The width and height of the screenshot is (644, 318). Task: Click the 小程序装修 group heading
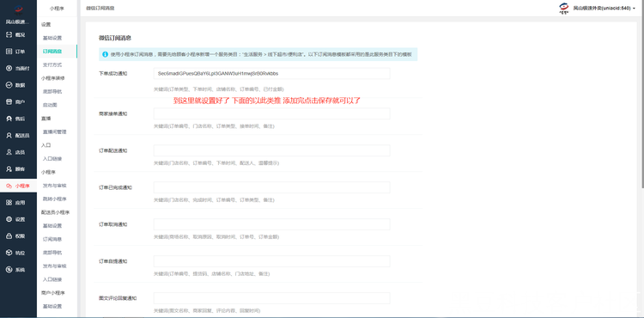53,78
